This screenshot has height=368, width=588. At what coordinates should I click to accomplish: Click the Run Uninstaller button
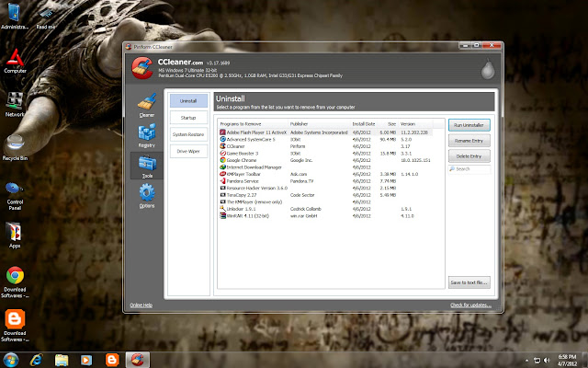pyautogui.click(x=469, y=125)
